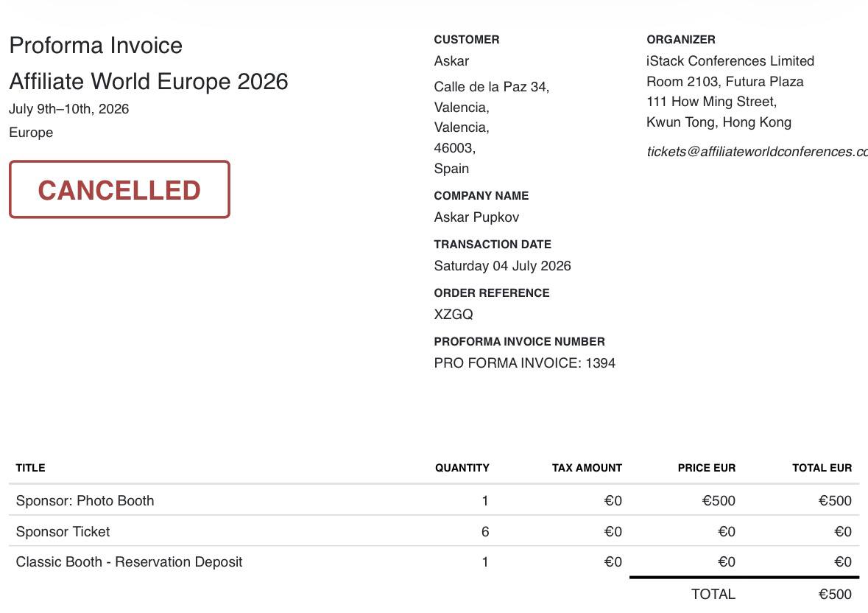The width and height of the screenshot is (868, 613).
Task: Click the CANCELLED status stamp
Action: pyautogui.click(x=119, y=189)
